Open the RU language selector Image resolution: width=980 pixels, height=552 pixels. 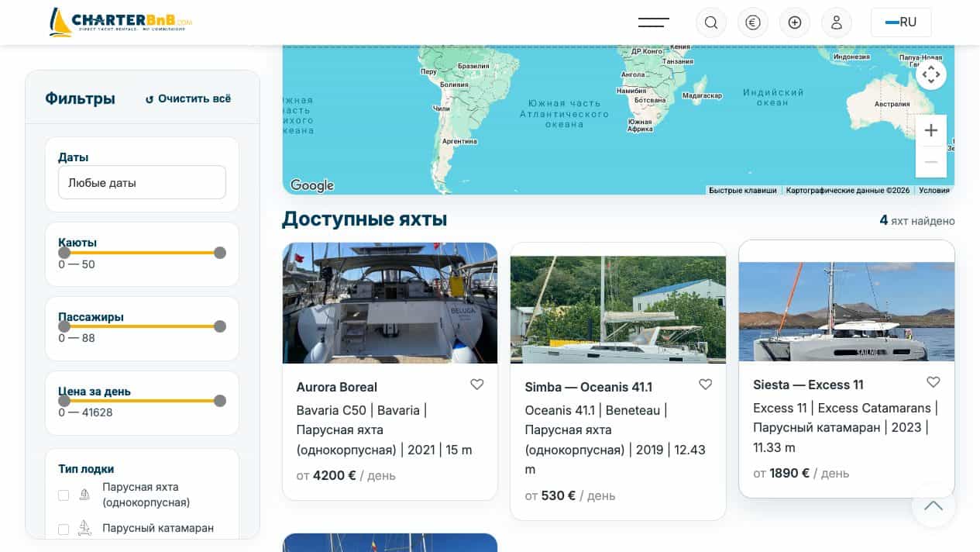901,22
